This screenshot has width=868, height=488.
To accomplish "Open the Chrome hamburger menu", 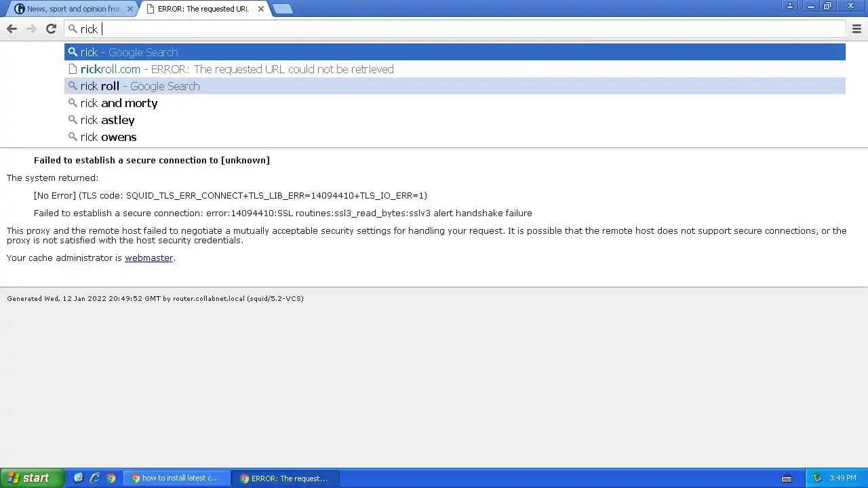I will coord(856,29).
